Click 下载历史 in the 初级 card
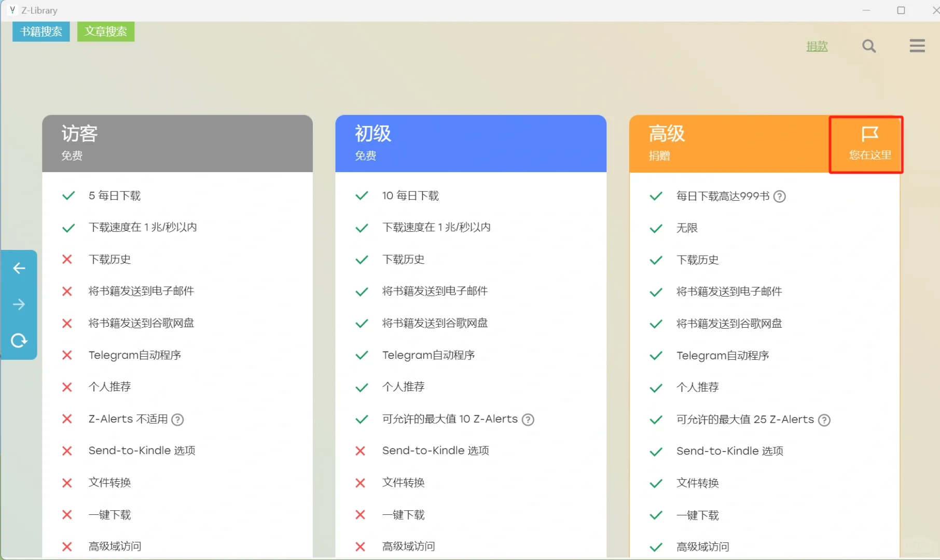The width and height of the screenshot is (940, 560). (x=403, y=260)
